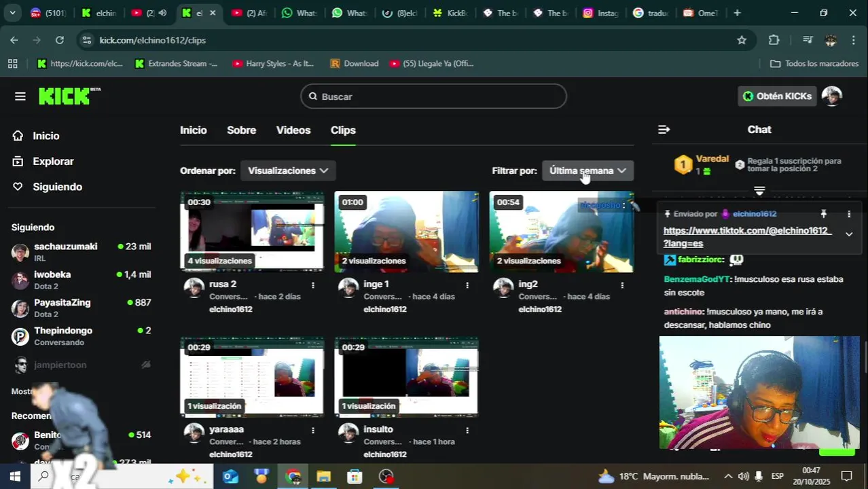The width and height of the screenshot is (868, 489).
Task: Play the inge 1 clip thumbnail
Action: (x=406, y=232)
